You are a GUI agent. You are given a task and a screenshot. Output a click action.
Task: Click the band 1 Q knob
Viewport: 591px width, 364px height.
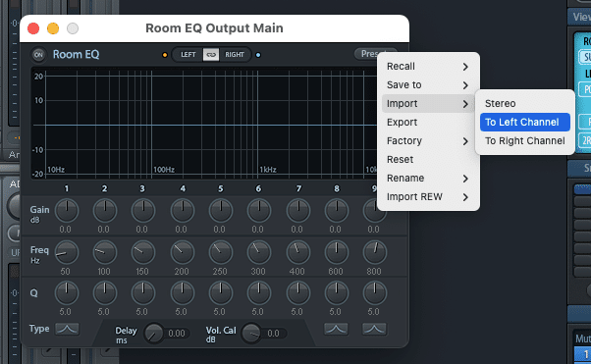[67, 292]
